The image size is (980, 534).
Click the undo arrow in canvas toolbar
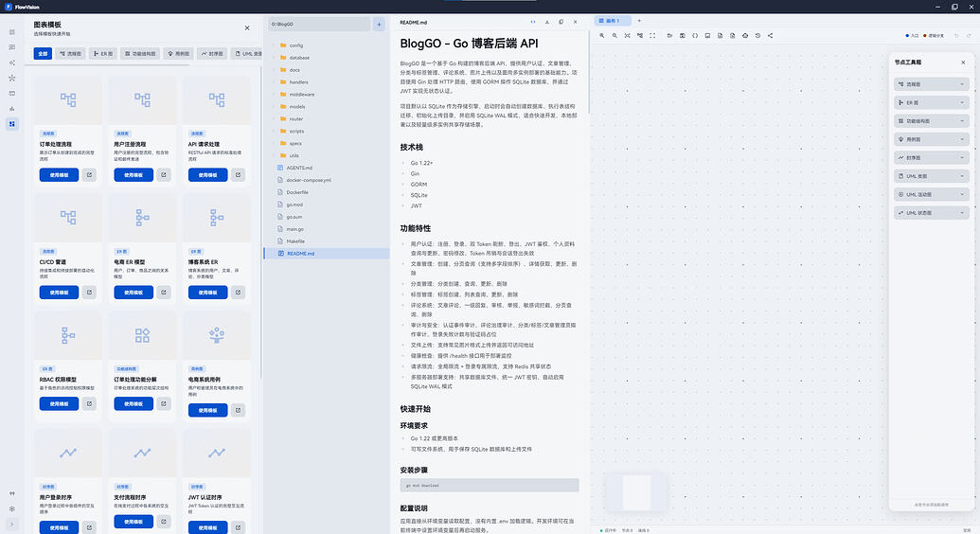(956, 36)
